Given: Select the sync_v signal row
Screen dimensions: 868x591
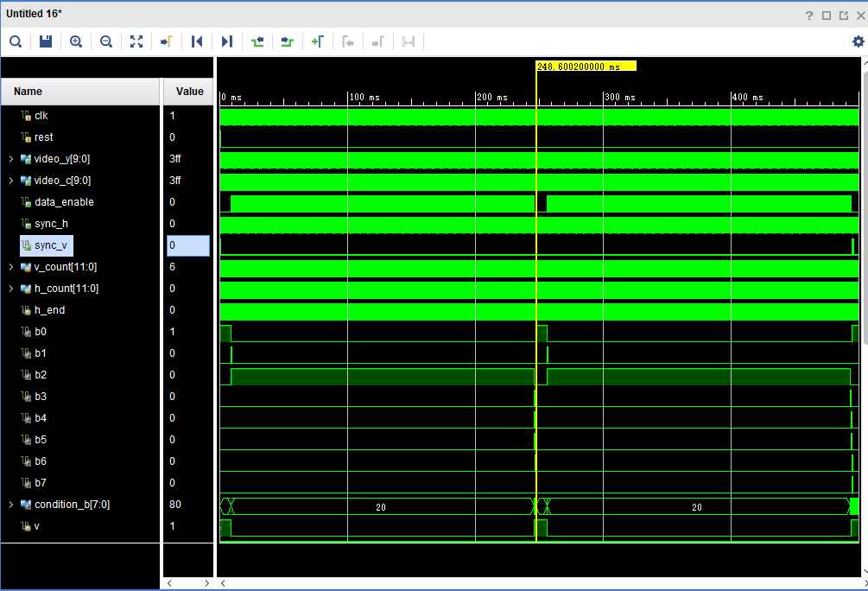Looking at the screenshot, I should [47, 245].
